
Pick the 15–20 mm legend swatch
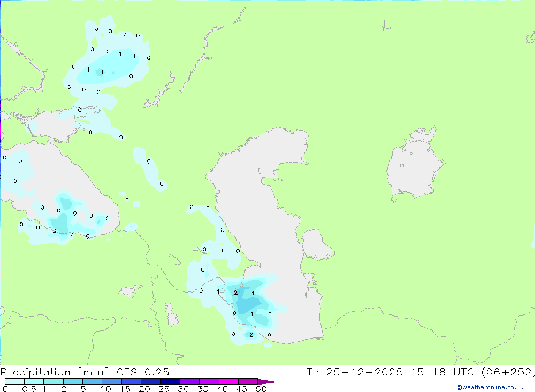tap(132, 381)
